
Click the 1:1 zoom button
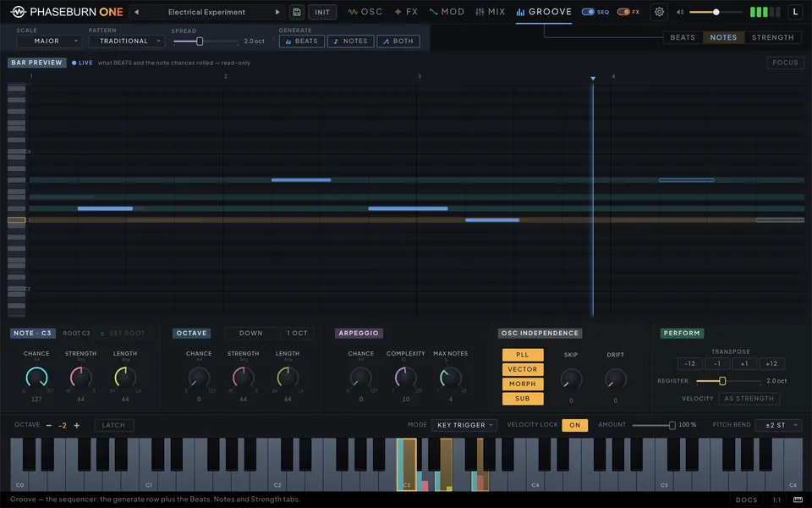[x=776, y=500]
